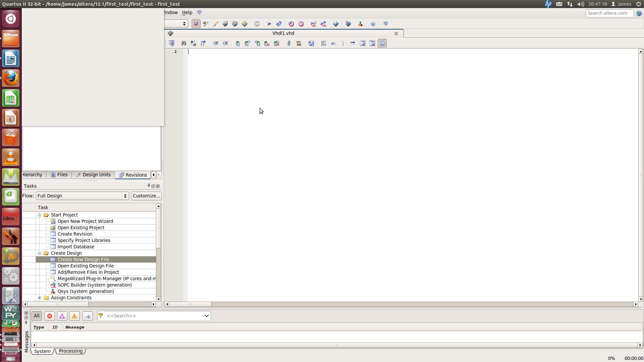Click the Increase Indent editor icon
Viewport: 644px width, 362px height.
(216, 43)
